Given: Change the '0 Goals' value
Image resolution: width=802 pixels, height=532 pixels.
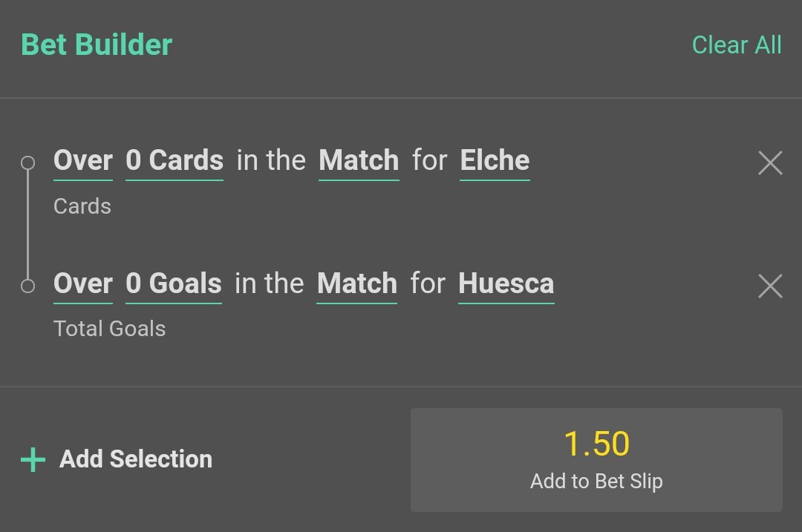Looking at the screenshot, I should 174,284.
